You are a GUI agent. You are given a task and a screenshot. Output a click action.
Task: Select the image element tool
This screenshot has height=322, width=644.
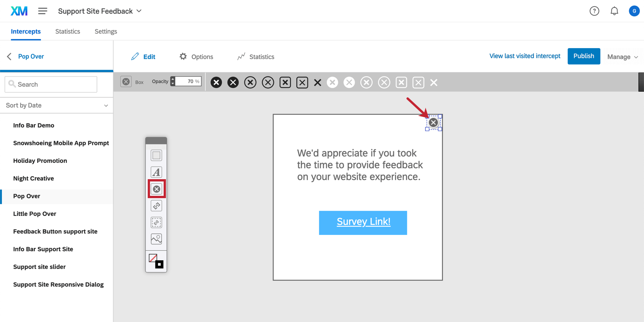pyautogui.click(x=156, y=239)
